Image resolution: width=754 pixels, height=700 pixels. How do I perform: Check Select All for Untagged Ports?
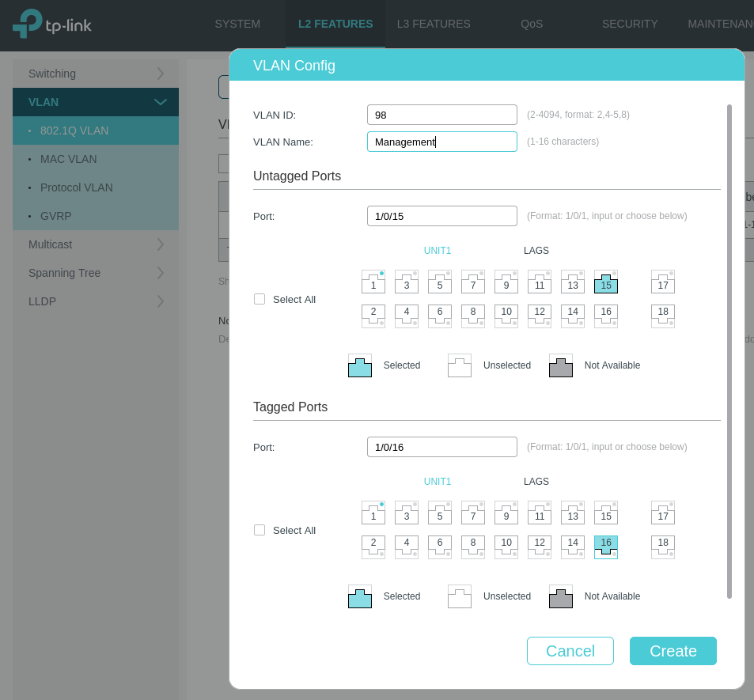point(260,299)
